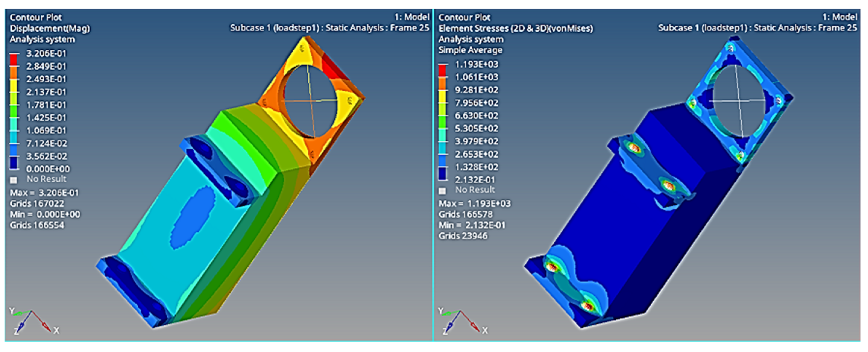Click the legend value 1.069E-01
Screen dimensions: 868x352
pos(46,130)
